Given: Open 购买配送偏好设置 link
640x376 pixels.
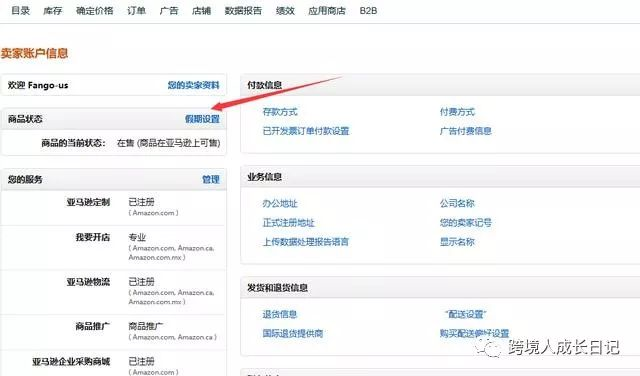Looking at the screenshot, I should coord(474,333).
